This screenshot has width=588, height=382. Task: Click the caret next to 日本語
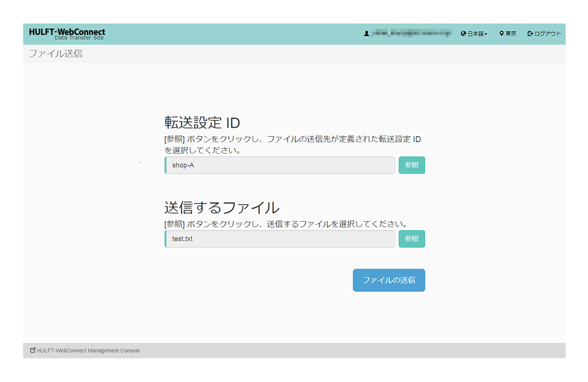click(x=486, y=34)
